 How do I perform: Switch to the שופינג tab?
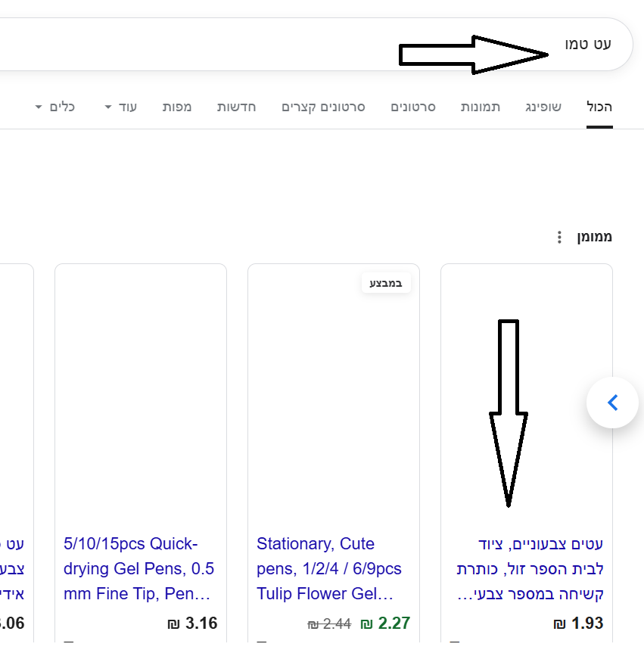coord(543,107)
